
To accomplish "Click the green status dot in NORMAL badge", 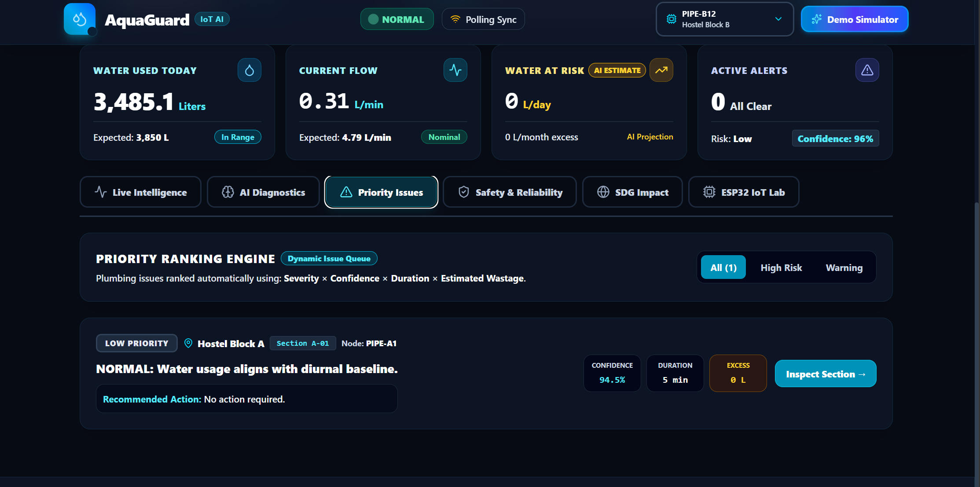I will pyautogui.click(x=373, y=19).
